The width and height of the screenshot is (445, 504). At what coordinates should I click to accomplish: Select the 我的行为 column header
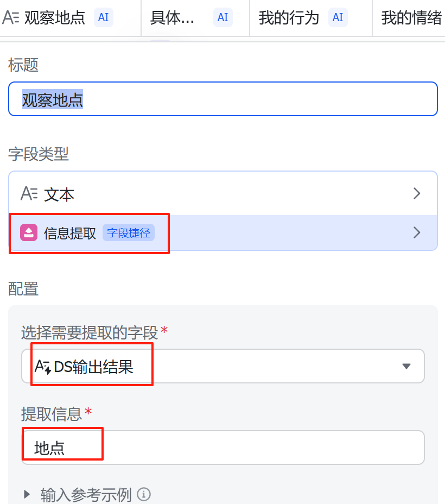(x=289, y=17)
